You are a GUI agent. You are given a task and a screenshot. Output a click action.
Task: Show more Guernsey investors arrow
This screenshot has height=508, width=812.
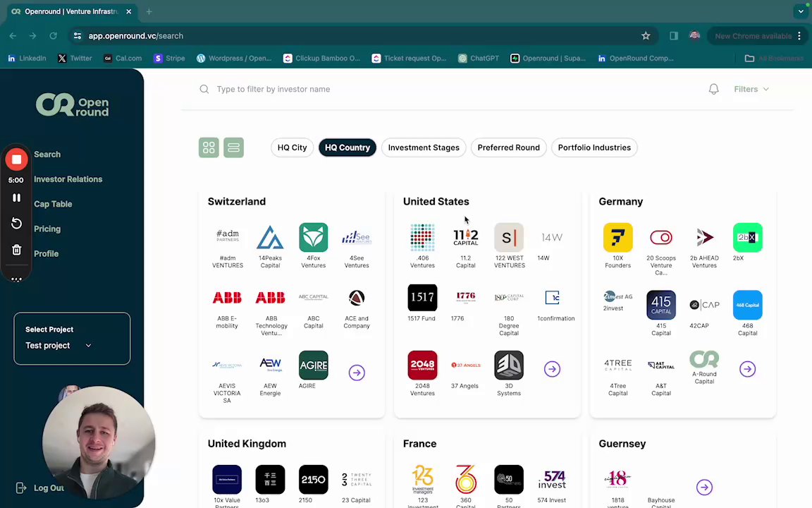point(704,488)
